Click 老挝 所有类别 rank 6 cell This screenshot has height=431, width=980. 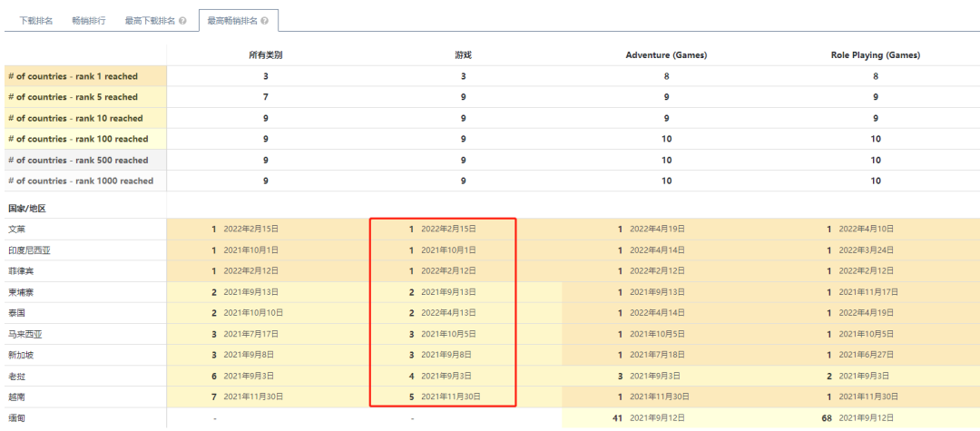[245, 376]
